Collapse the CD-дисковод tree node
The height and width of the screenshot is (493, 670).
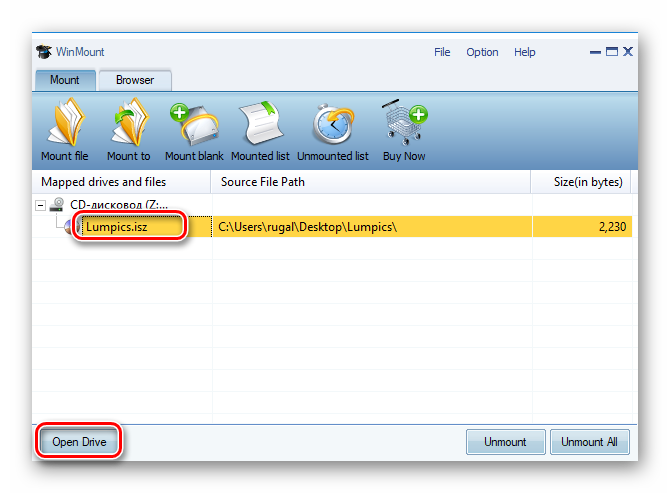(x=40, y=205)
